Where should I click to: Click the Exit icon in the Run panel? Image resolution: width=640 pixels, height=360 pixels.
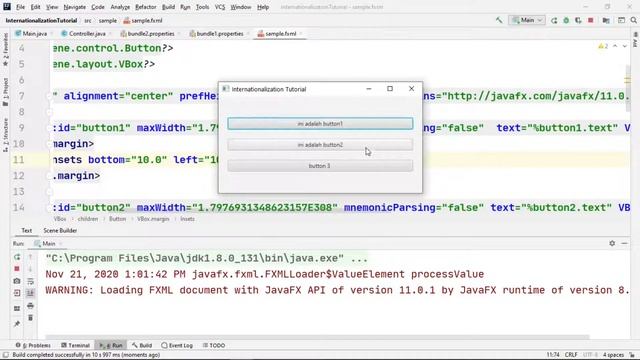[17, 293]
